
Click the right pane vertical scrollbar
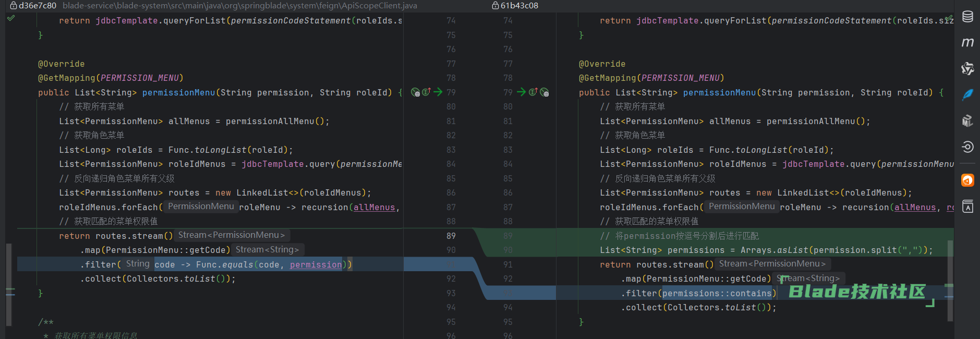[950, 281]
